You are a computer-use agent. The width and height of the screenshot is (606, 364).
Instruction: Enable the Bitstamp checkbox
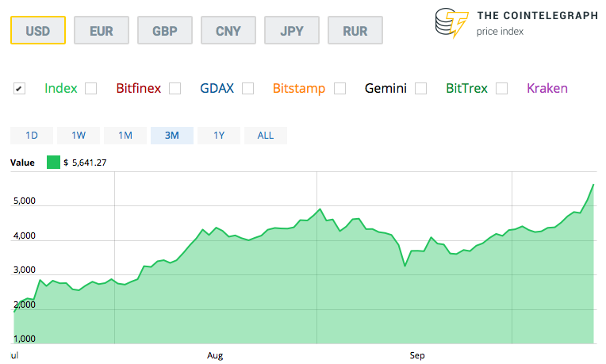(247, 89)
